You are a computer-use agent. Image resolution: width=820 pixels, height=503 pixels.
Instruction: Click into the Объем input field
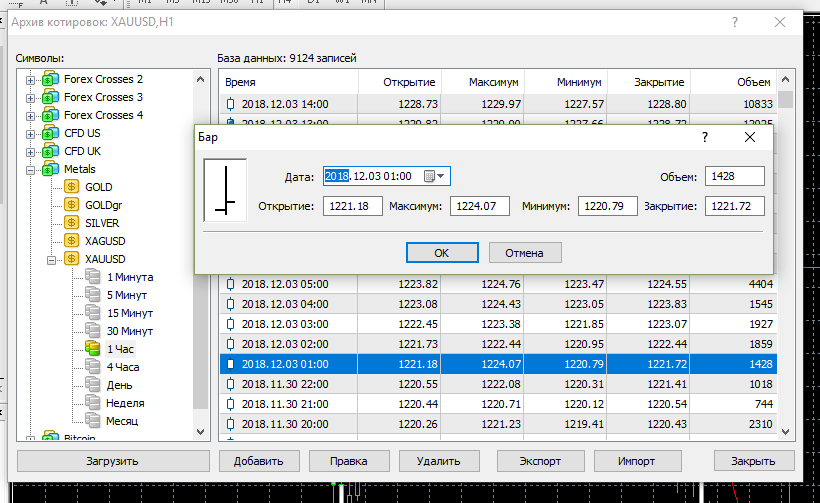(x=734, y=177)
